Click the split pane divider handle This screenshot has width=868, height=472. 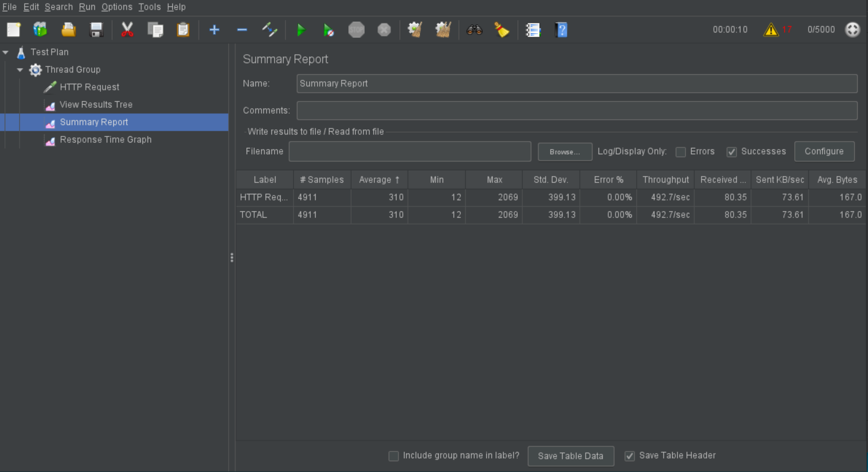(232, 258)
